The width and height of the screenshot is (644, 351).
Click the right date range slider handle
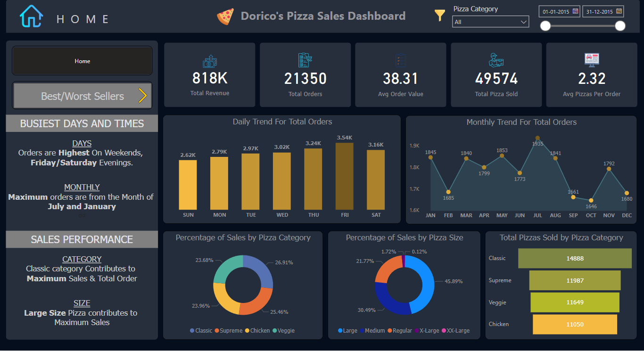[620, 26]
